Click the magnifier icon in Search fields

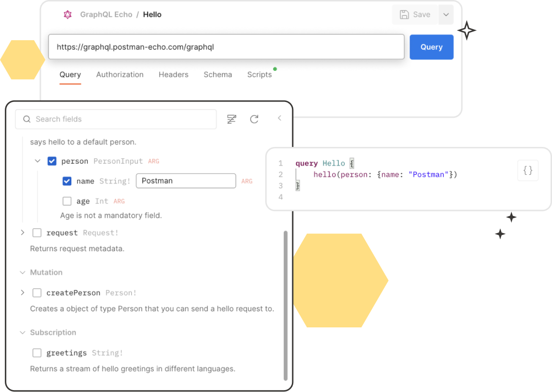27,119
